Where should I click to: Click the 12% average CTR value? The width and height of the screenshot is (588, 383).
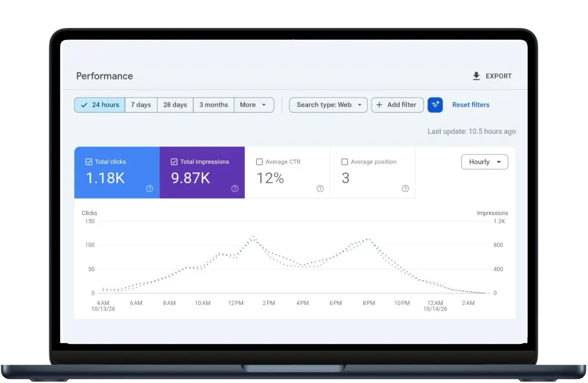[270, 178]
